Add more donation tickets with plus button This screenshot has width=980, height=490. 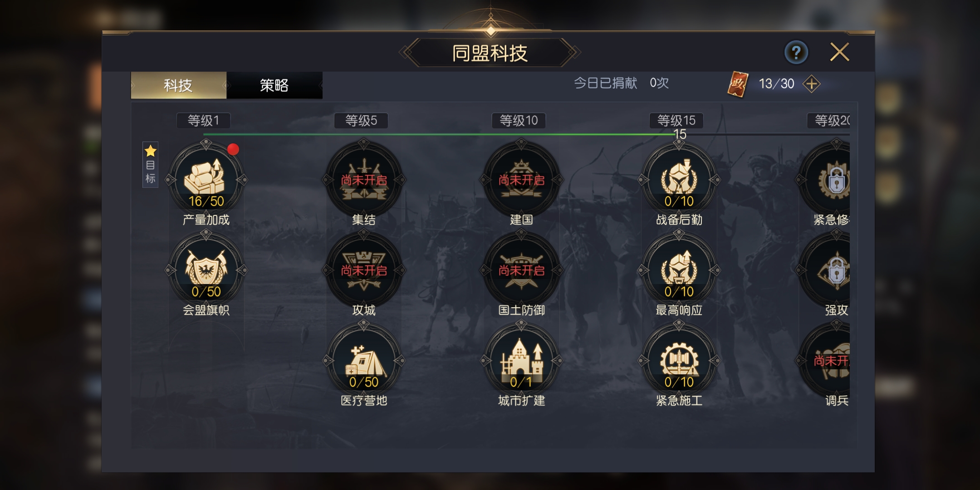[x=811, y=83]
